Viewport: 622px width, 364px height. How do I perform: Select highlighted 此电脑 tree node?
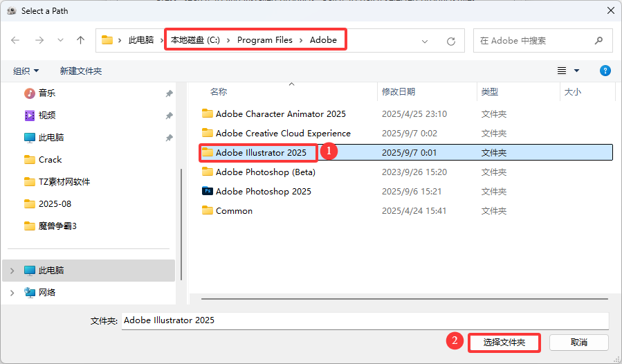pyautogui.click(x=89, y=271)
